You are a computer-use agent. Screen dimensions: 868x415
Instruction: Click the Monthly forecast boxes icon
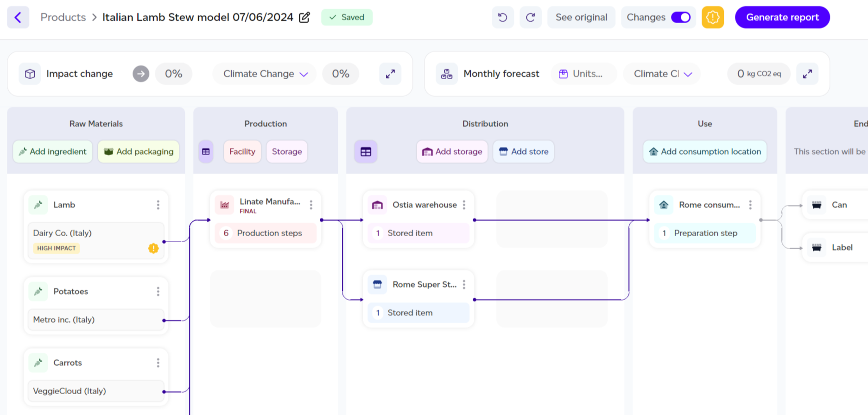click(447, 74)
